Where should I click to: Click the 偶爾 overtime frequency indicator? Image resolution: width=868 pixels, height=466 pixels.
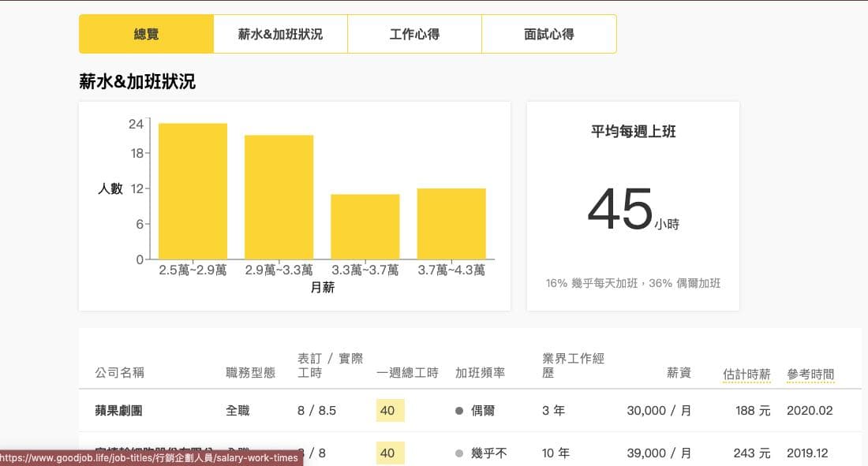coord(475,411)
